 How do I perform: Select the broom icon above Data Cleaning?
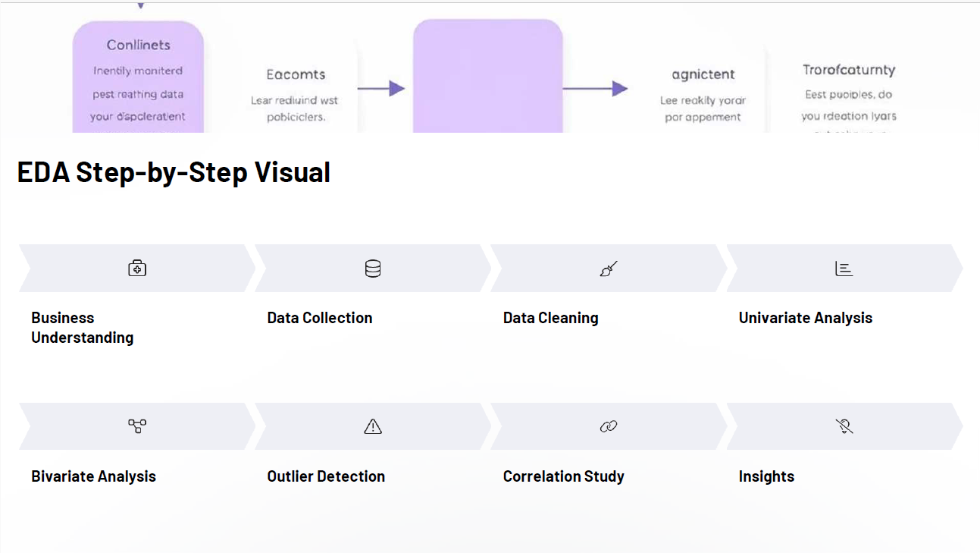click(x=609, y=269)
